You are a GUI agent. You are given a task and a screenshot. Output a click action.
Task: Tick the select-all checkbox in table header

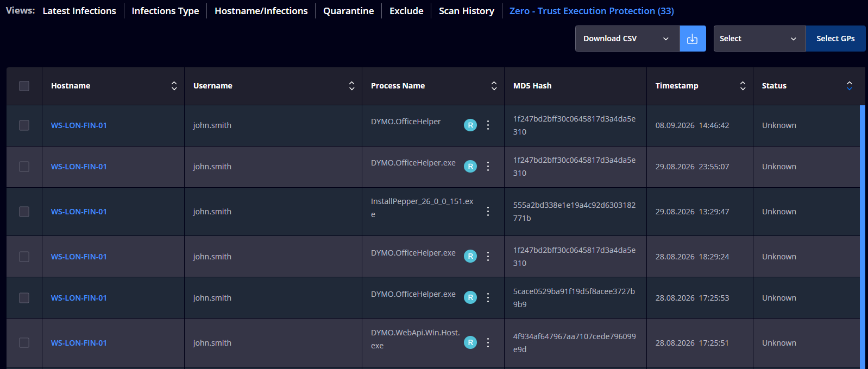tap(24, 86)
